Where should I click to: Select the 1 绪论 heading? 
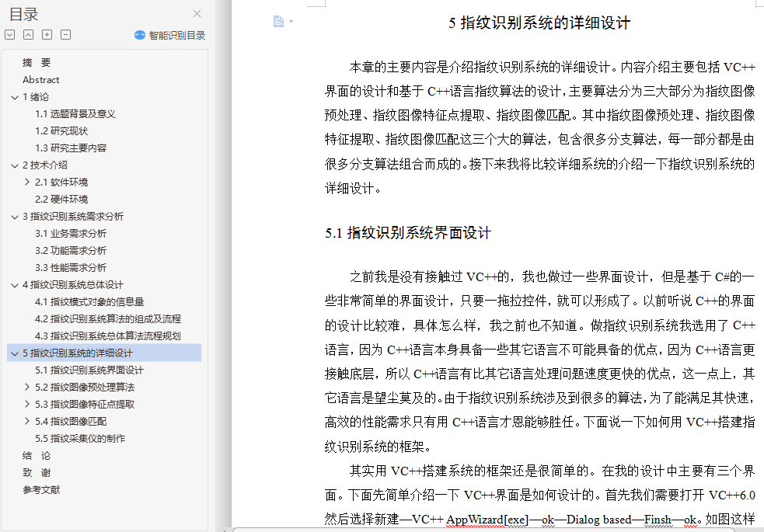(36, 97)
